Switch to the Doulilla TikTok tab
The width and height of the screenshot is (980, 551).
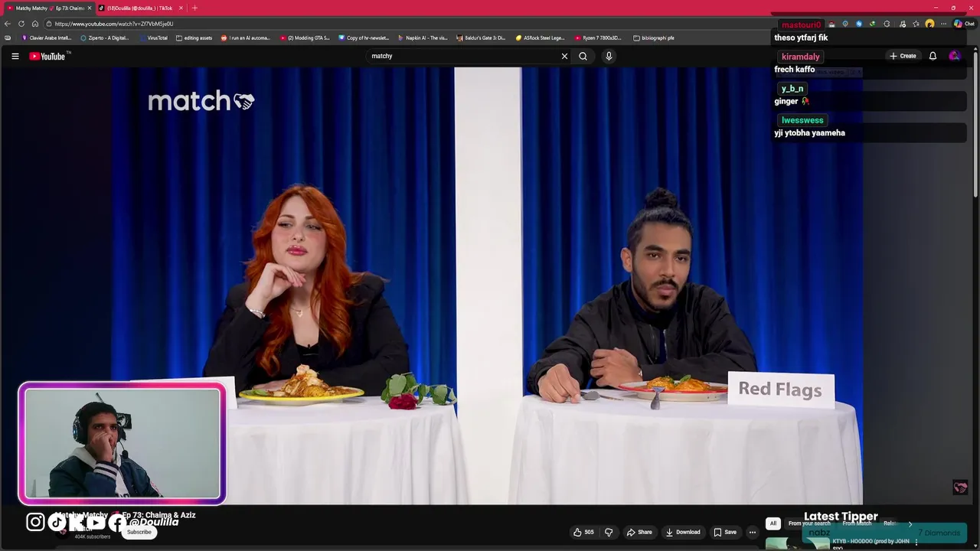[139, 8]
